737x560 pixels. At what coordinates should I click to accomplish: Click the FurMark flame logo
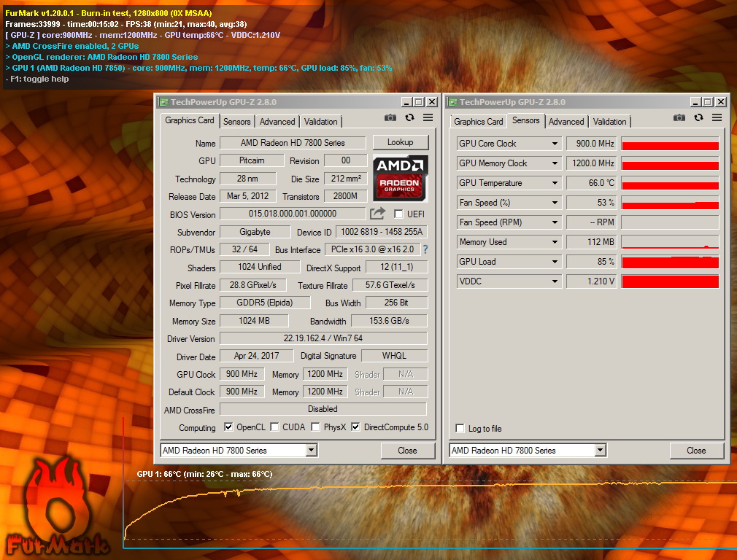[x=58, y=505]
